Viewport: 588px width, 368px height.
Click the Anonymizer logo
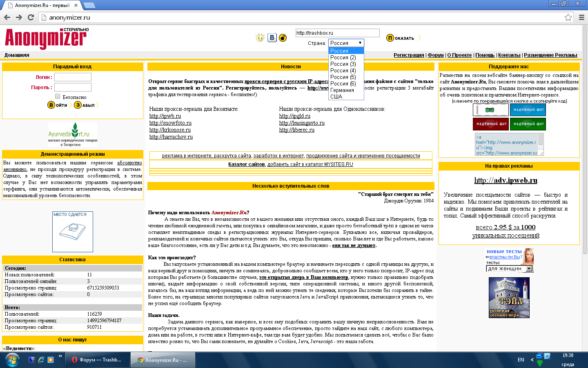[47, 38]
